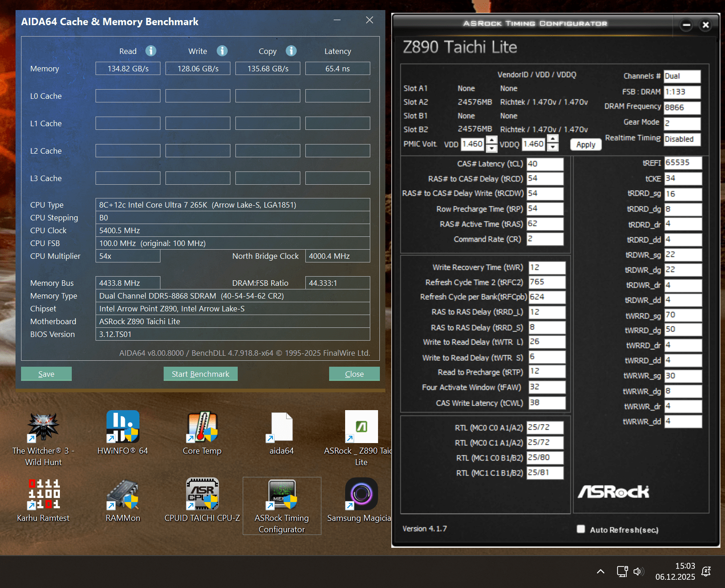Click RTL (MC0 C0 A1/A2) value field
Image resolution: width=725 pixels, height=588 pixels.
pyautogui.click(x=545, y=428)
